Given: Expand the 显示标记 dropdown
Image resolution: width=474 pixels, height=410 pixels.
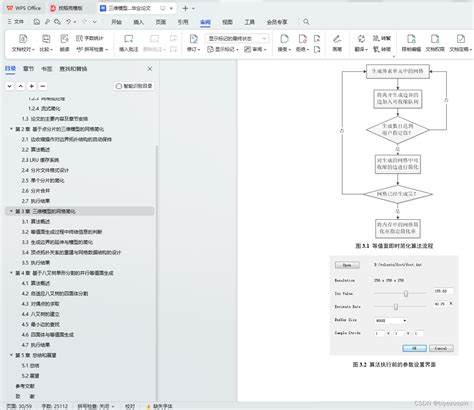Looking at the screenshot, I should [x=223, y=49].
